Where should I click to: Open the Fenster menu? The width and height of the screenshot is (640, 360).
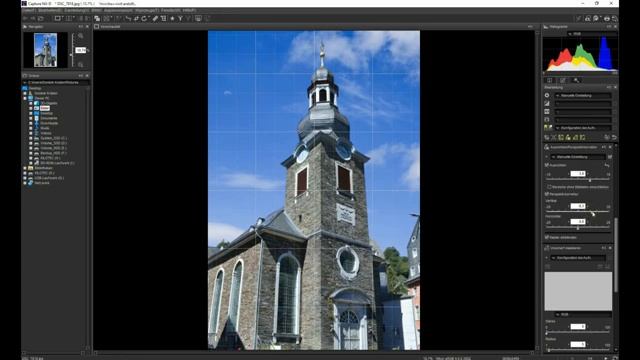tap(171, 10)
